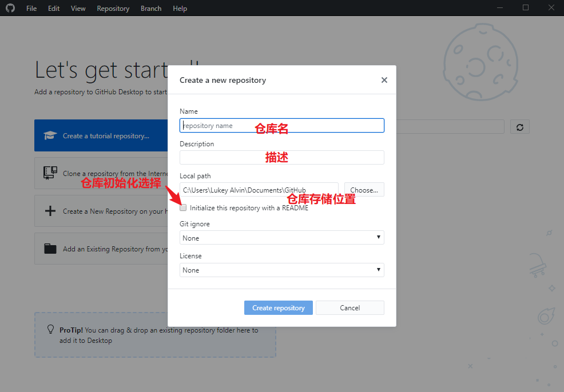Select Add an Existing Repository option
The width and height of the screenshot is (564, 392).
(101, 249)
